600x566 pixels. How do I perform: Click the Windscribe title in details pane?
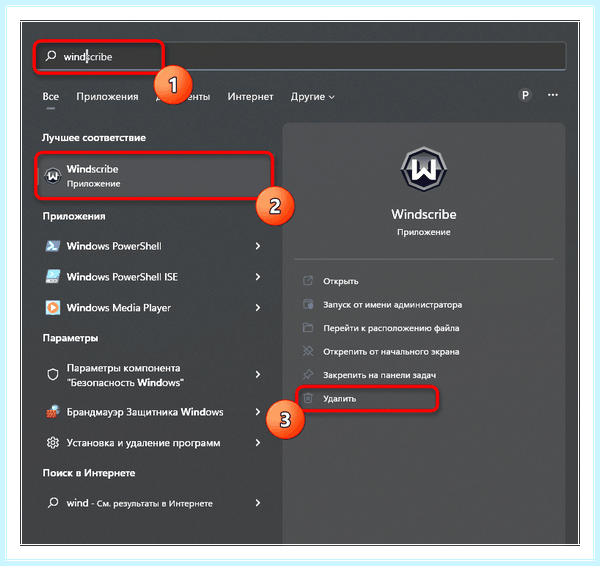click(x=424, y=214)
